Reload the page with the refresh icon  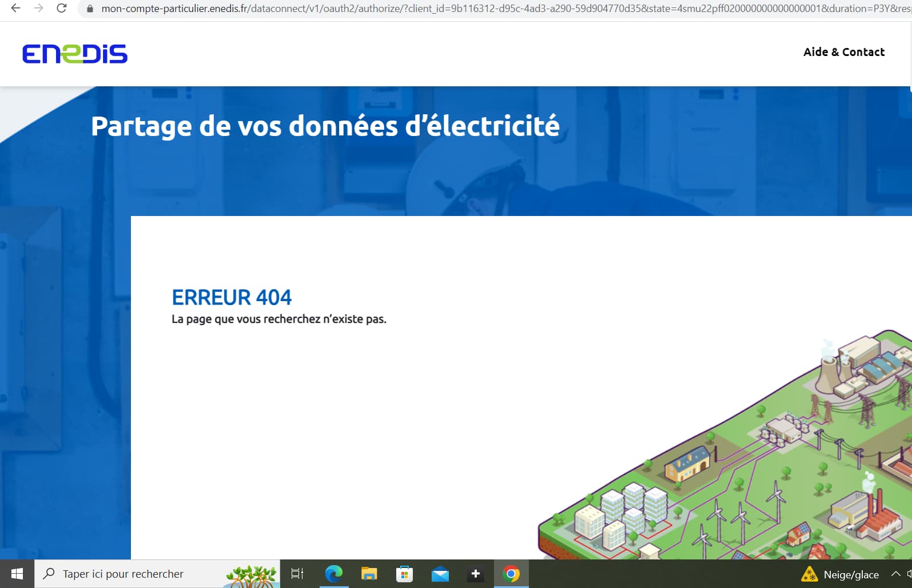point(62,9)
